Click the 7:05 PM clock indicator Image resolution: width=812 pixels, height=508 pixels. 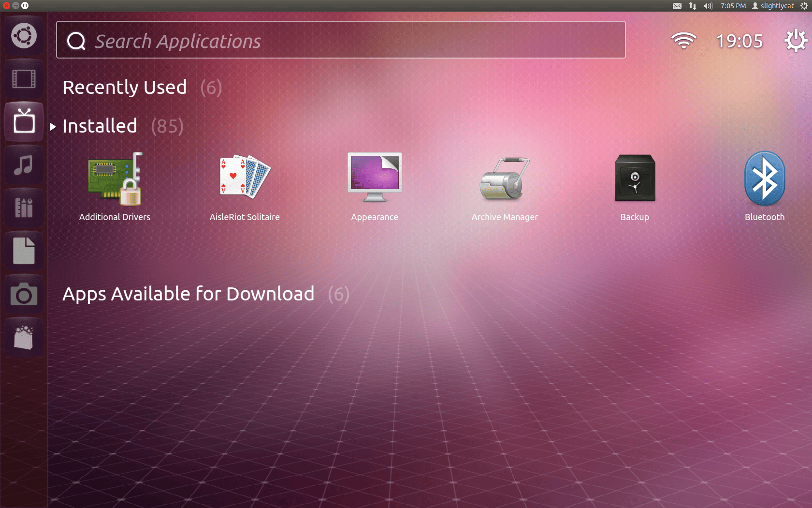pyautogui.click(x=733, y=6)
